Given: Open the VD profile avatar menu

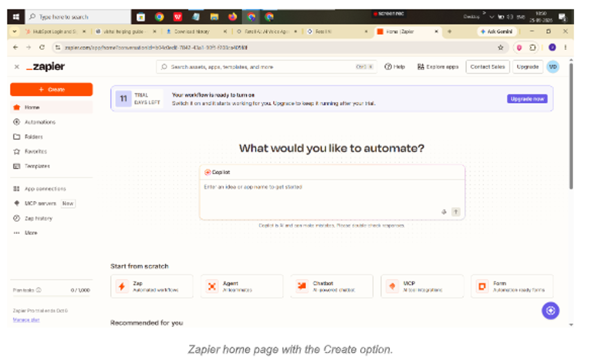Looking at the screenshot, I should click(553, 67).
